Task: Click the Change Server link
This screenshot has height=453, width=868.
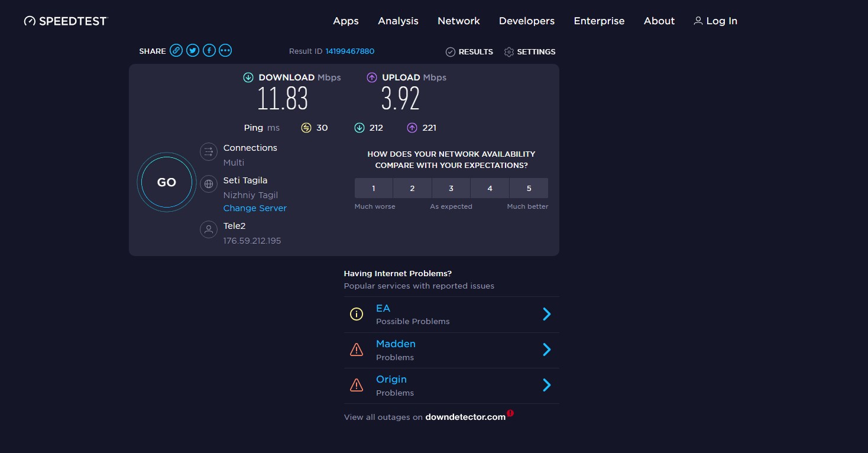Action: (x=255, y=208)
